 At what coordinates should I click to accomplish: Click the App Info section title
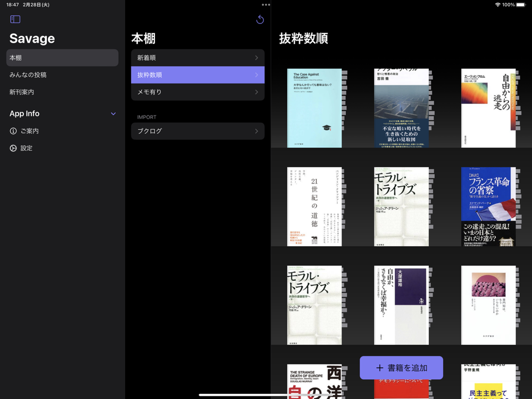pos(24,114)
